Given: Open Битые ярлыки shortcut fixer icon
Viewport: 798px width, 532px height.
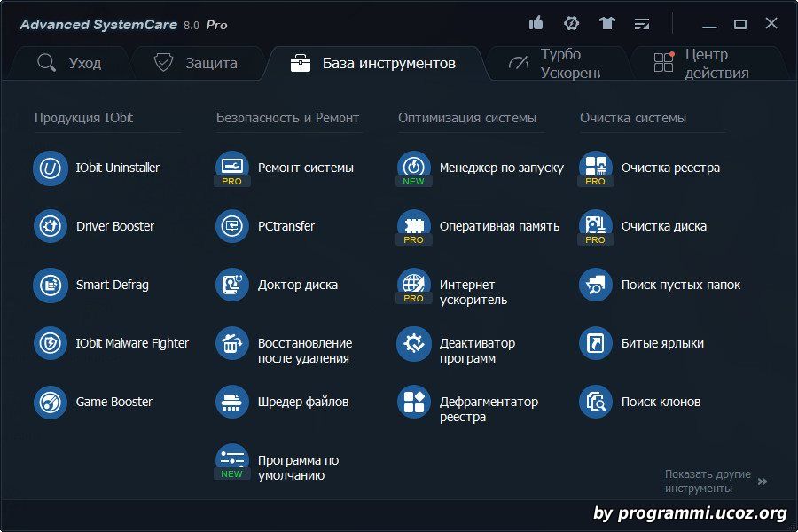Looking at the screenshot, I should pyautogui.click(x=596, y=343).
